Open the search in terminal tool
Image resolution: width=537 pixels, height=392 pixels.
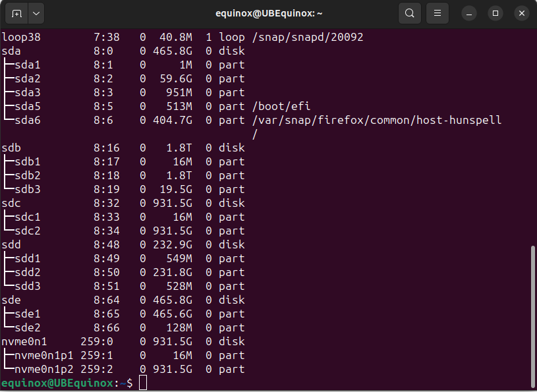tap(409, 13)
